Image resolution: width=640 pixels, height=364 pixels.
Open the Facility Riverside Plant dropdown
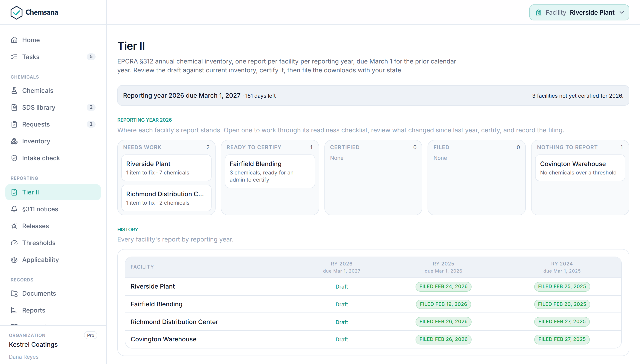tap(579, 12)
